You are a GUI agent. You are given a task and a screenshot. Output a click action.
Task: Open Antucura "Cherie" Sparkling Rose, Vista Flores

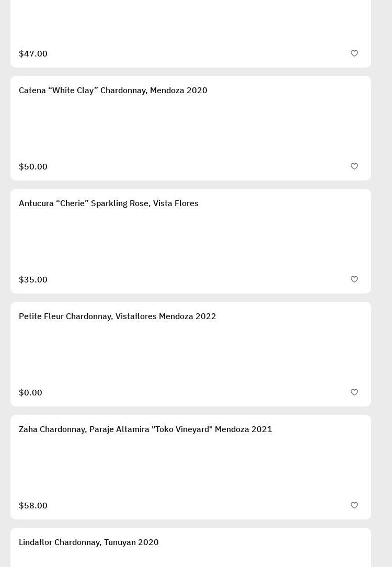click(109, 203)
